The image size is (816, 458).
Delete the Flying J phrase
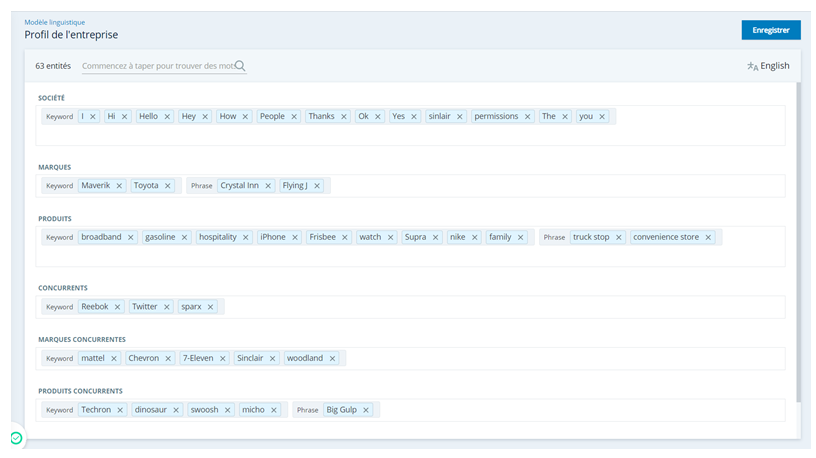(317, 186)
